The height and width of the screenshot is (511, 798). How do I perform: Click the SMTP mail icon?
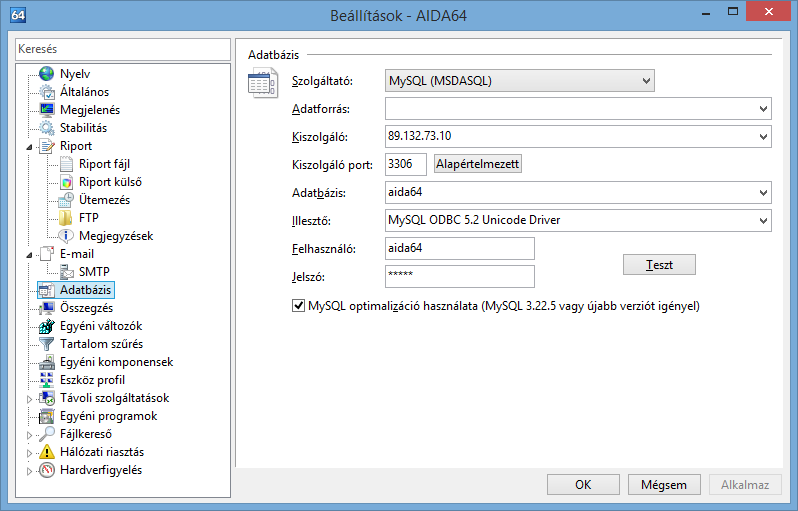[x=66, y=272]
